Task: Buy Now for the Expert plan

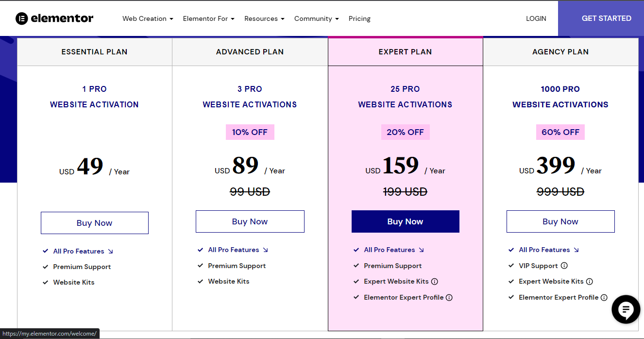Action: click(x=406, y=221)
